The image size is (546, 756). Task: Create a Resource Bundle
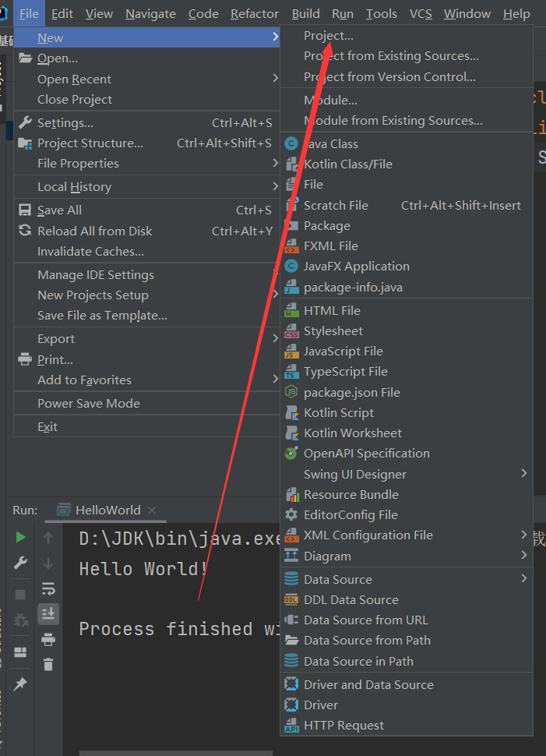407,495
